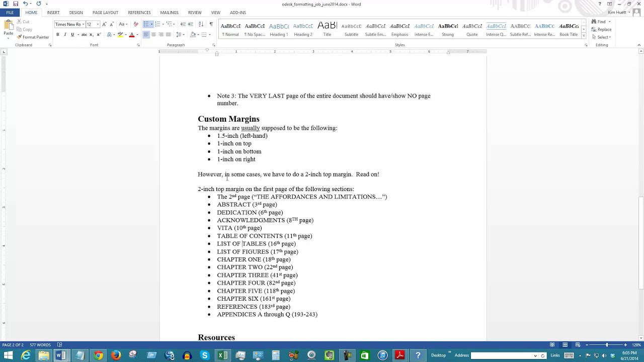This screenshot has height=362, width=644.
Task: Switch to the INSERT tab
Action: [x=53, y=13]
